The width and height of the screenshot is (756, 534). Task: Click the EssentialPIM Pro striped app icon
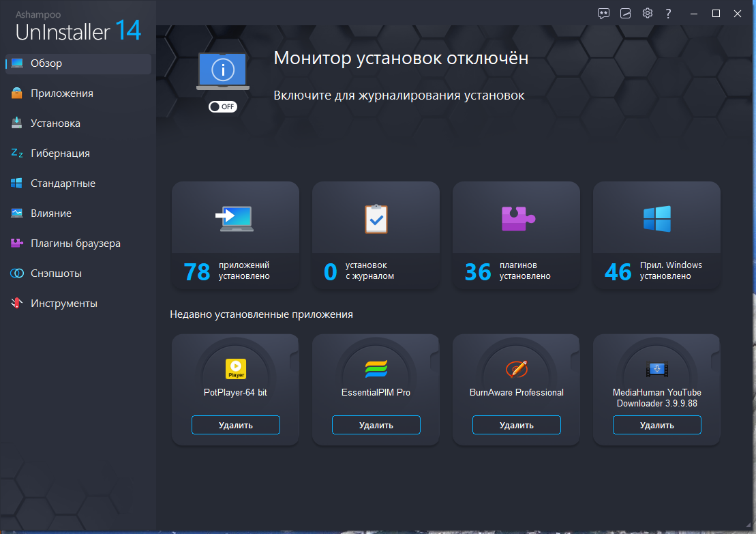[376, 369]
